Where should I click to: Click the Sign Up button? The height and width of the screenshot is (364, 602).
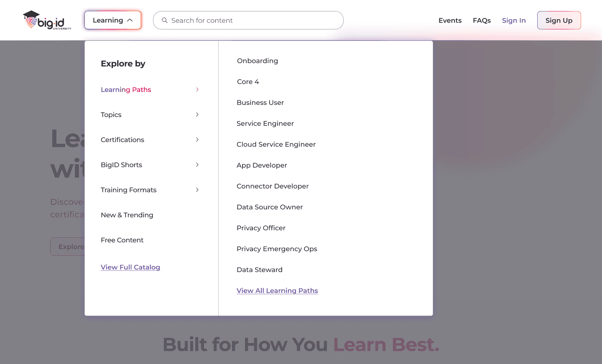559,20
